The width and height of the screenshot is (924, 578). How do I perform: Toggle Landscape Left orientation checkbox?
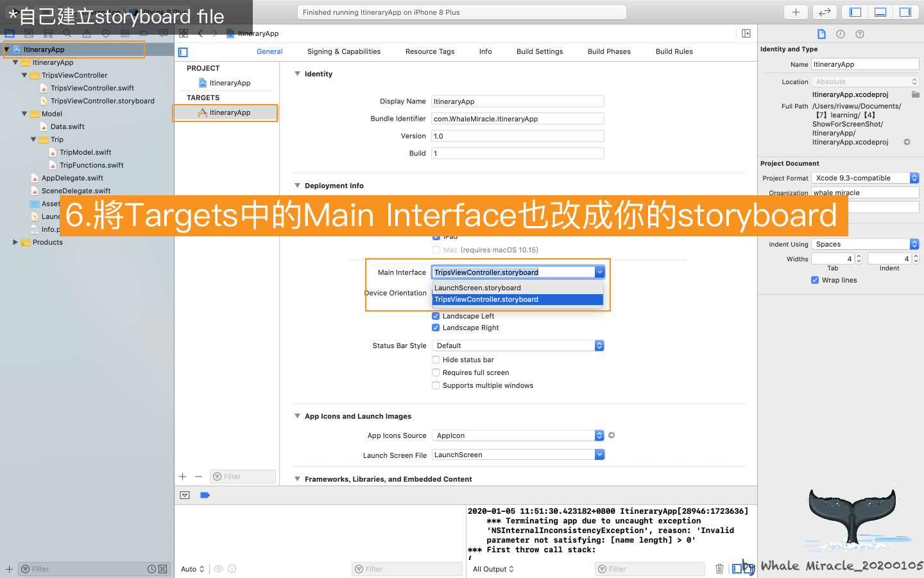coord(436,316)
